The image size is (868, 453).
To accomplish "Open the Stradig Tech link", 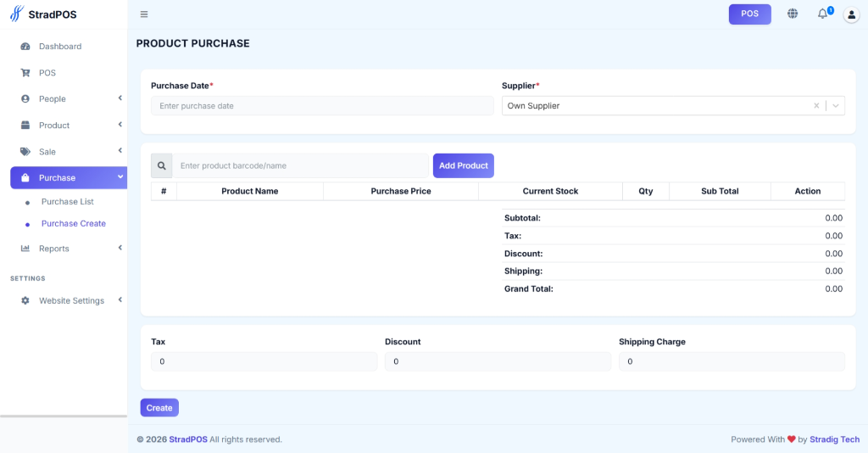I will (835, 439).
